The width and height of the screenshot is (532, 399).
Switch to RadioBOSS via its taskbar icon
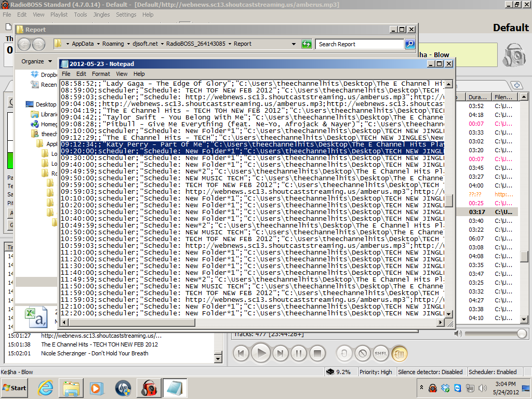pyautogui.click(x=149, y=388)
